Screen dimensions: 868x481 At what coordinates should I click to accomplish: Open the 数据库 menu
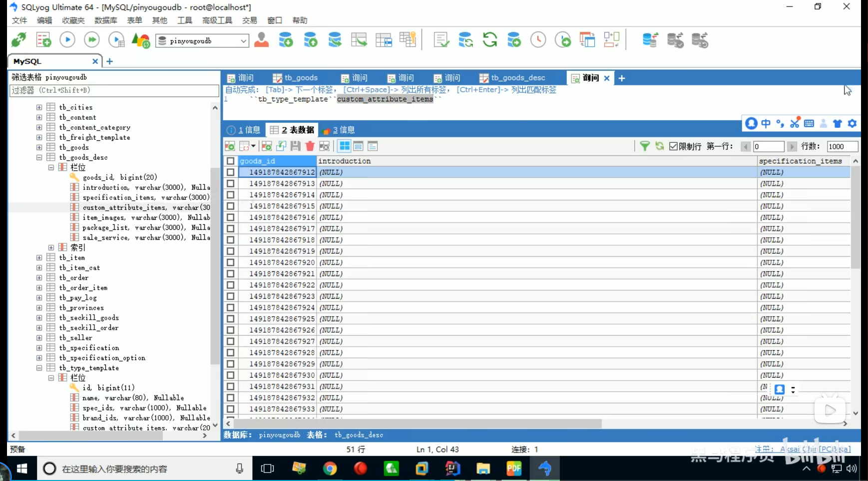pos(106,20)
